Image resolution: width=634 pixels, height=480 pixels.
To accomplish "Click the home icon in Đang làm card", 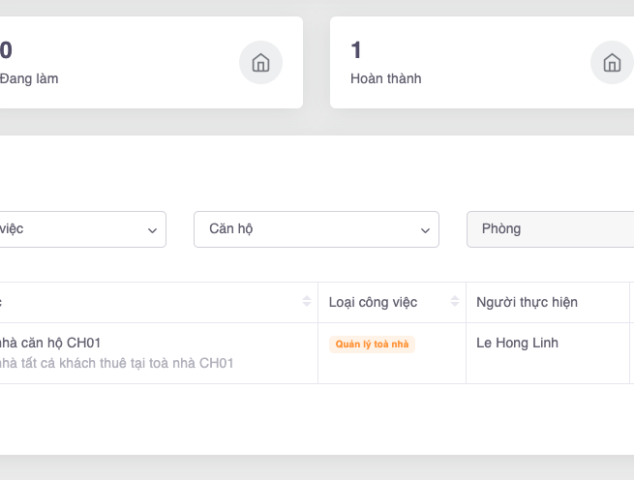I will click(260, 63).
